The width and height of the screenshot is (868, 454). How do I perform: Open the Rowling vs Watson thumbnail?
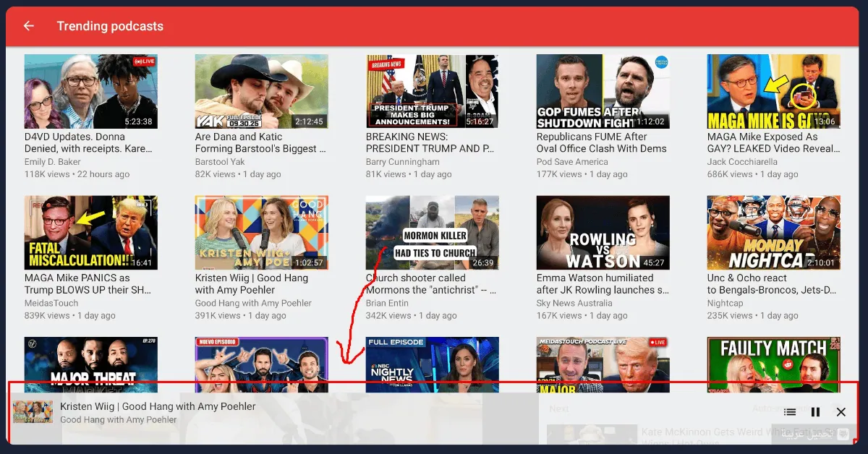point(603,233)
